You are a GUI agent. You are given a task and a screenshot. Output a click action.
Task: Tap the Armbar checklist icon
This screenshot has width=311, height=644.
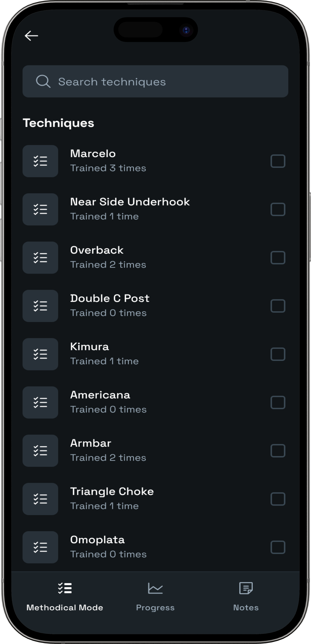pyautogui.click(x=40, y=451)
